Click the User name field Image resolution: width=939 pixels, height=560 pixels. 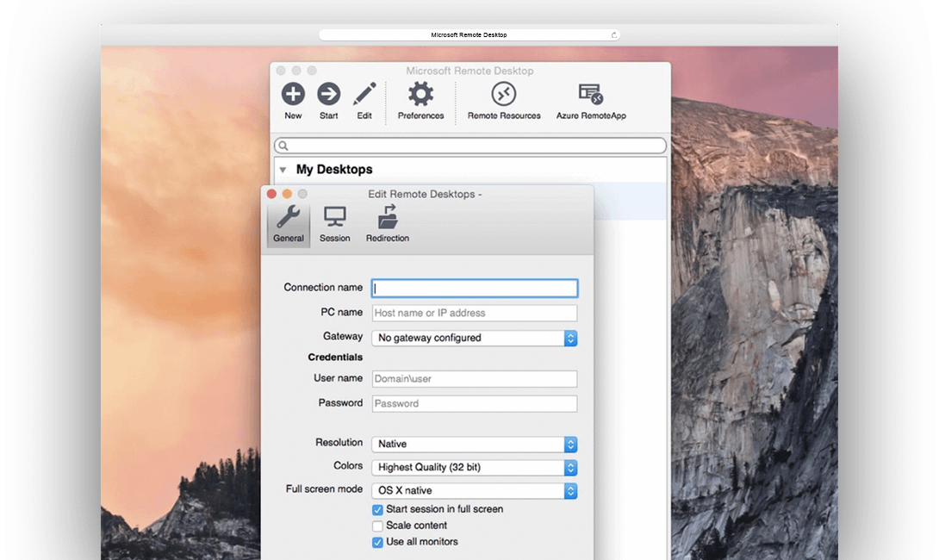tap(475, 378)
